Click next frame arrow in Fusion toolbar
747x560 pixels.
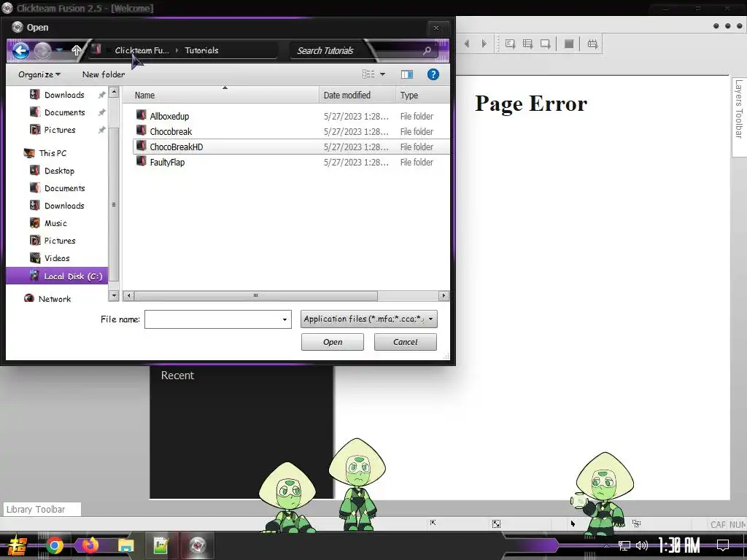484,44
